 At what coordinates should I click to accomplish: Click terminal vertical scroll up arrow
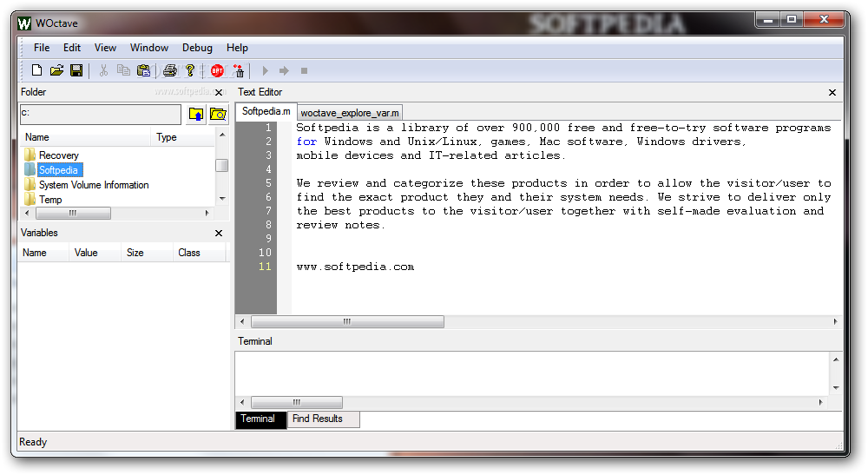[836, 360]
